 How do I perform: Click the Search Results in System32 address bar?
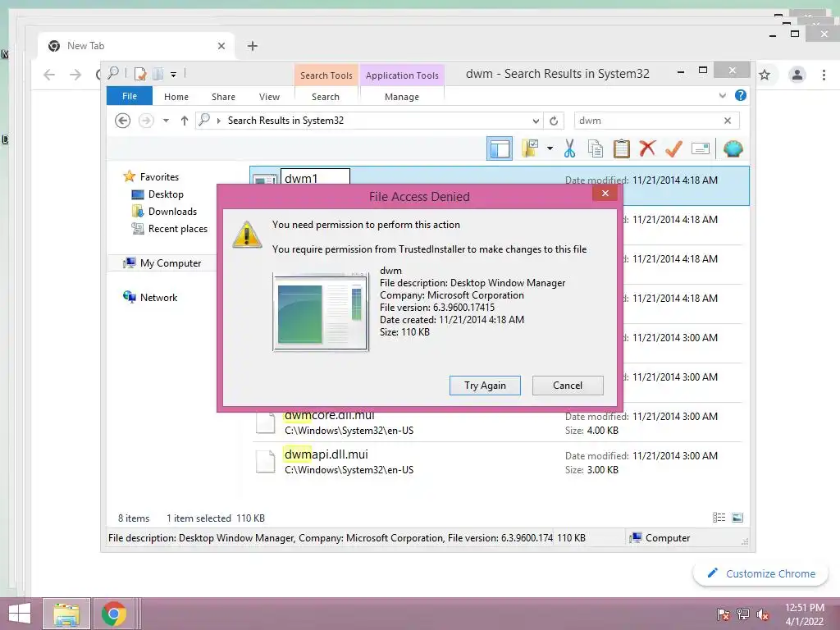coord(370,121)
